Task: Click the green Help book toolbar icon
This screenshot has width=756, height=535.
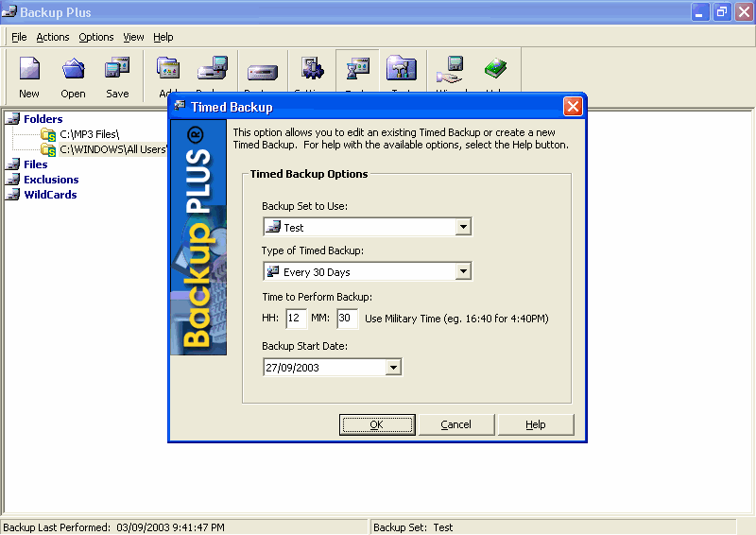Action: click(x=495, y=68)
